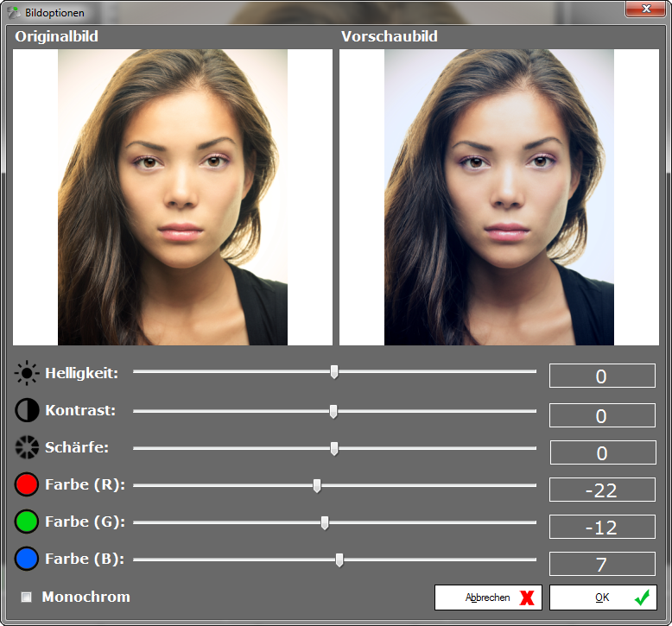Click the Farbe (B) slider handle
Screen dimensions: 672x626
tap(339, 560)
